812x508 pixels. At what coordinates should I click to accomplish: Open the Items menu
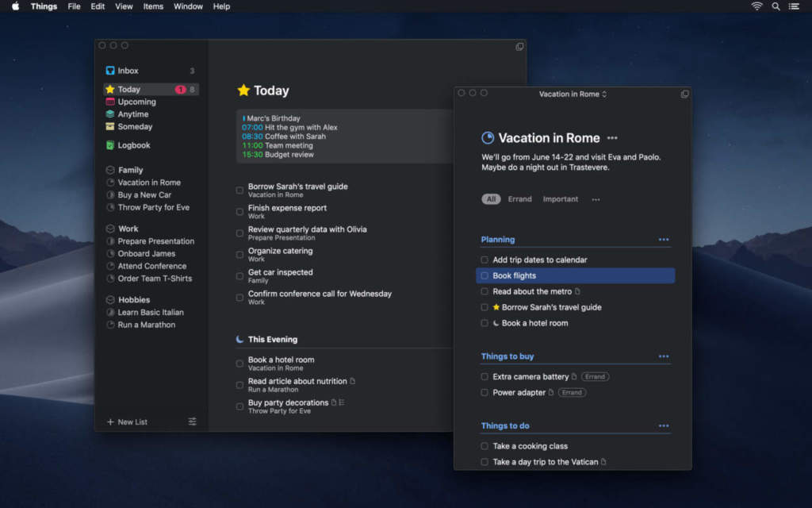[x=153, y=6]
